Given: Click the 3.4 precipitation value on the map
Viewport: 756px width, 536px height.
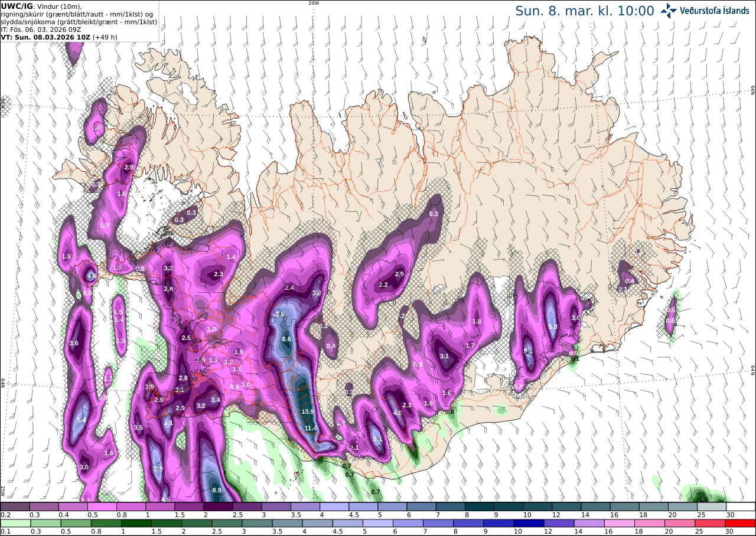Looking at the screenshot, I should pyautogui.click(x=216, y=400).
